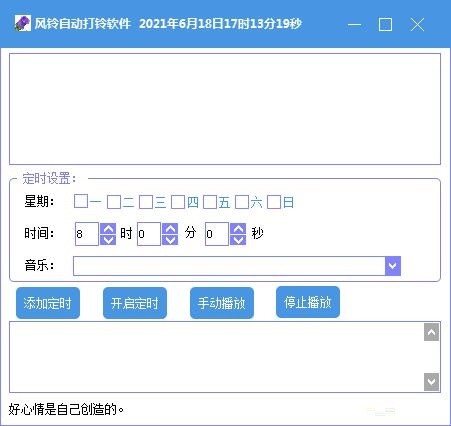Increase the minute value with up arrow

point(170,228)
